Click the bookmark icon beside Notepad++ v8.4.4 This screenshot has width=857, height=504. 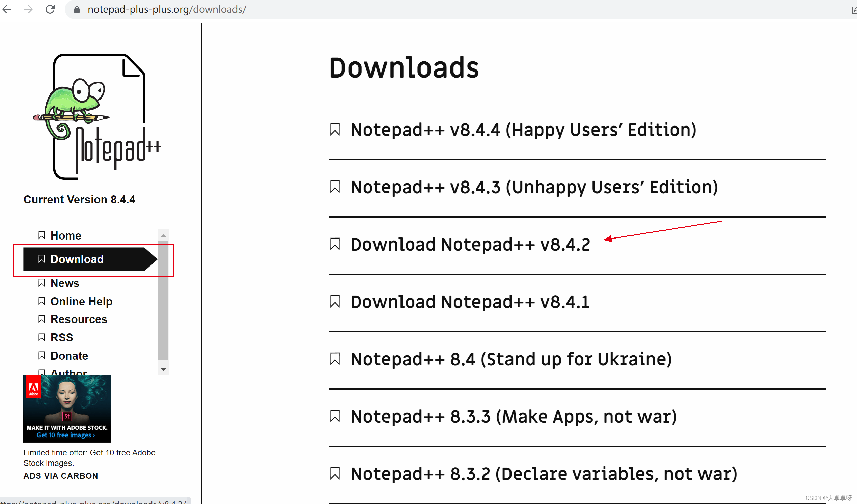click(335, 130)
